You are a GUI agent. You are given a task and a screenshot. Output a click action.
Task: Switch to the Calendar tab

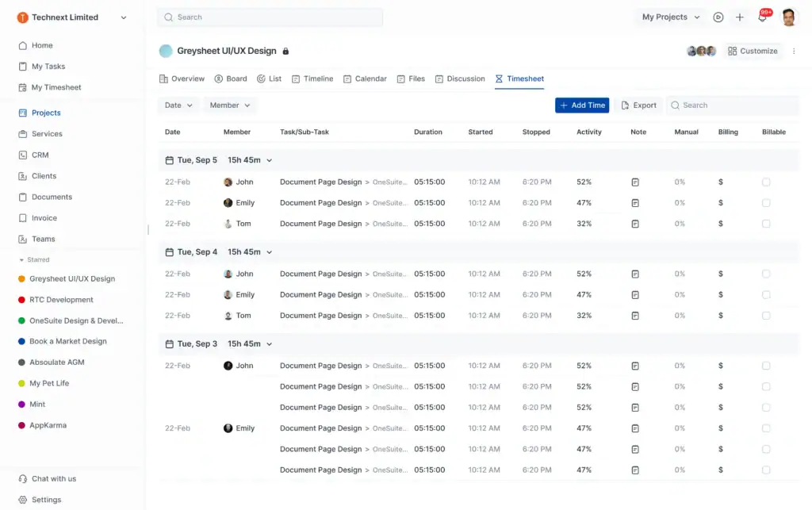365,79
